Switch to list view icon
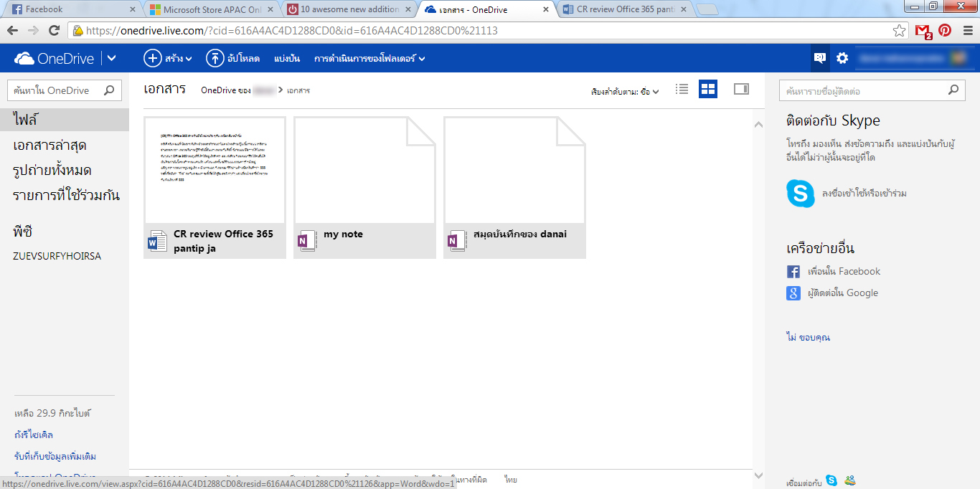The width and height of the screenshot is (980, 489). coord(682,89)
